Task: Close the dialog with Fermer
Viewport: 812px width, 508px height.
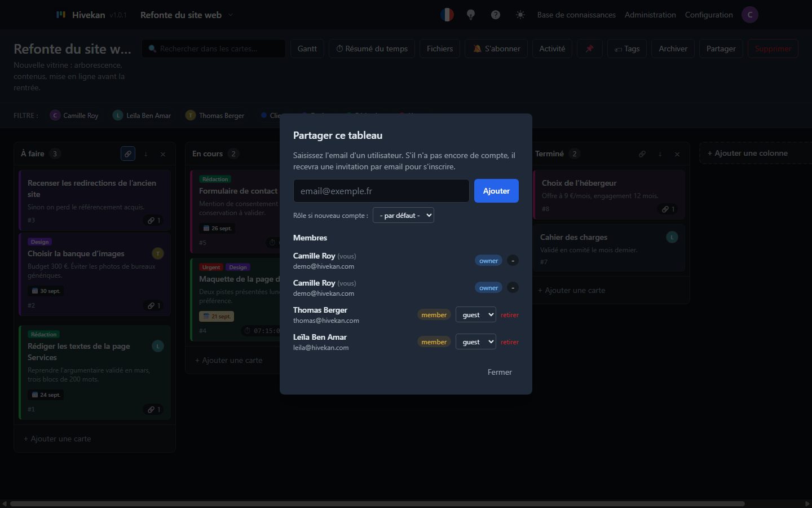Action: click(500, 372)
